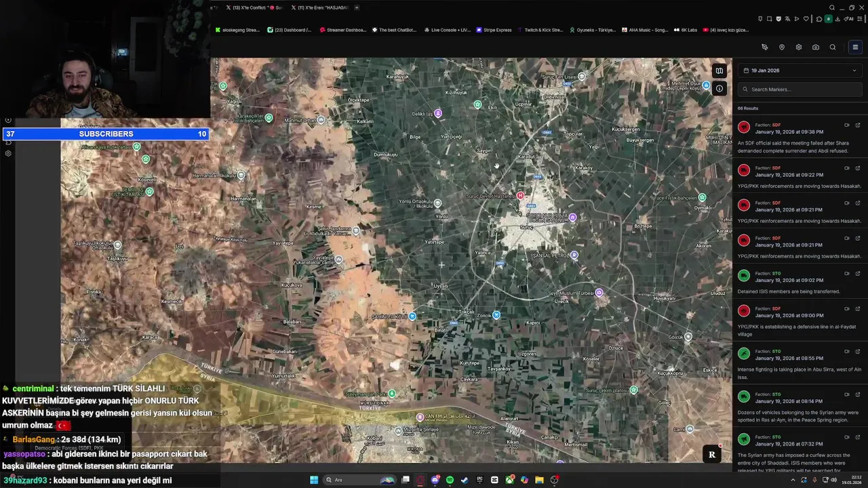Open video for 09:00 PM SDF entry
The height and width of the screenshot is (488, 868).
click(847, 308)
